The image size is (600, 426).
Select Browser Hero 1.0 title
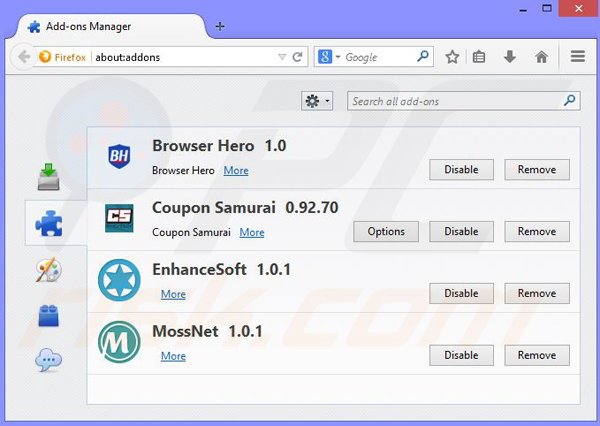click(x=219, y=146)
